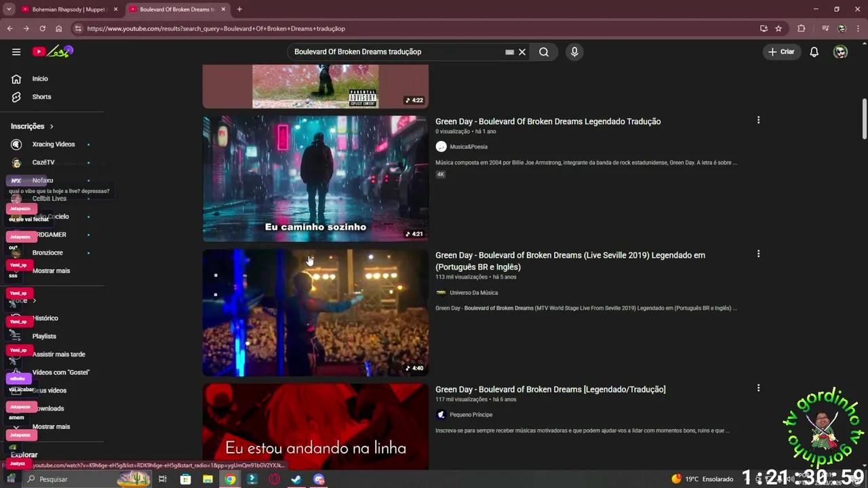Open options menu for [Legendado/Tradução] video
This screenshot has height=488, width=868.
(758, 388)
